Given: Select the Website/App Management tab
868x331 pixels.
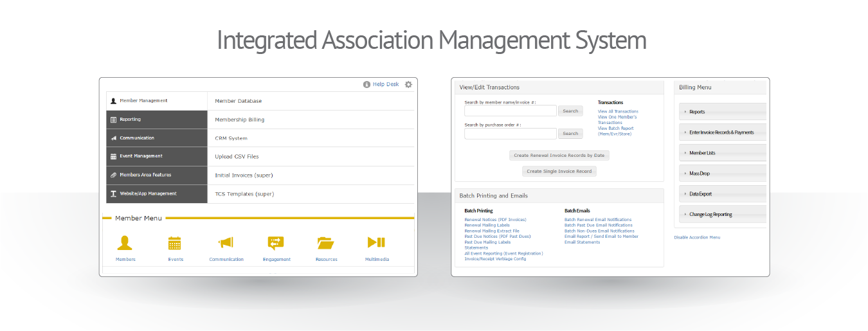Looking at the screenshot, I should [x=157, y=193].
